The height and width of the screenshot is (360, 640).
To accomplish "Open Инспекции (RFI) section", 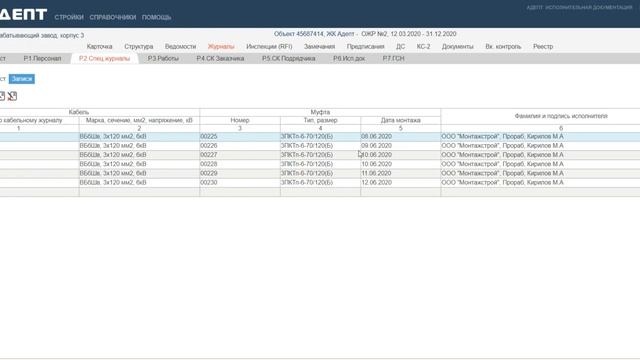I will [x=269, y=47].
